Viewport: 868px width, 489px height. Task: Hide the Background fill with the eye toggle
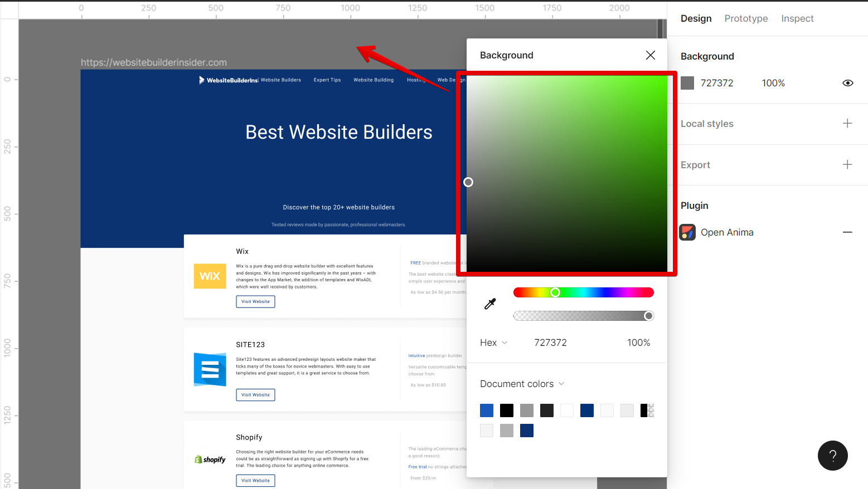coord(847,82)
